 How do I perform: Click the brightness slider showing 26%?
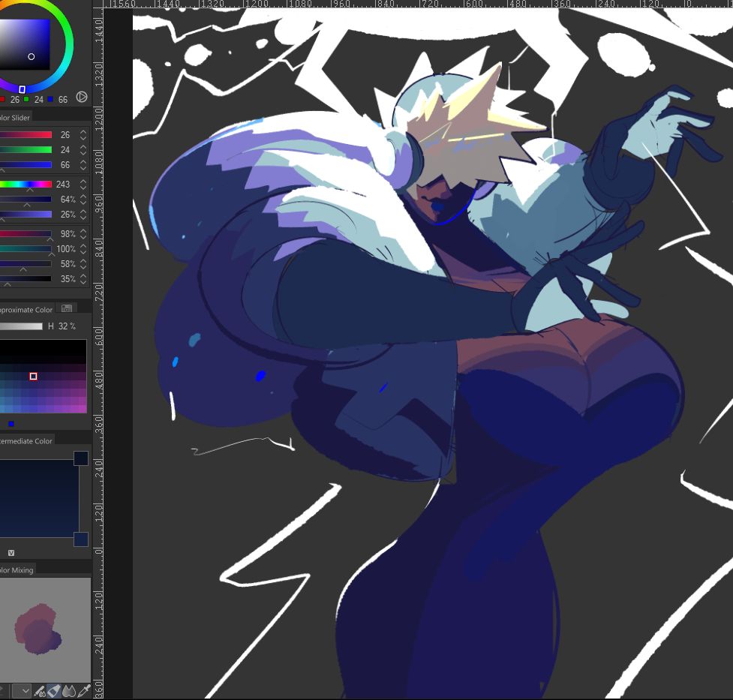(26, 214)
